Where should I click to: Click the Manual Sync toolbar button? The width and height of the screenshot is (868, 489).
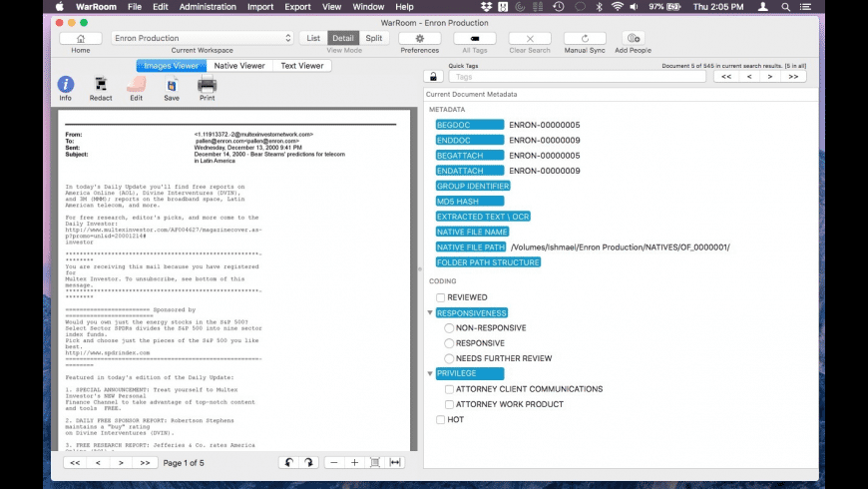click(x=584, y=38)
